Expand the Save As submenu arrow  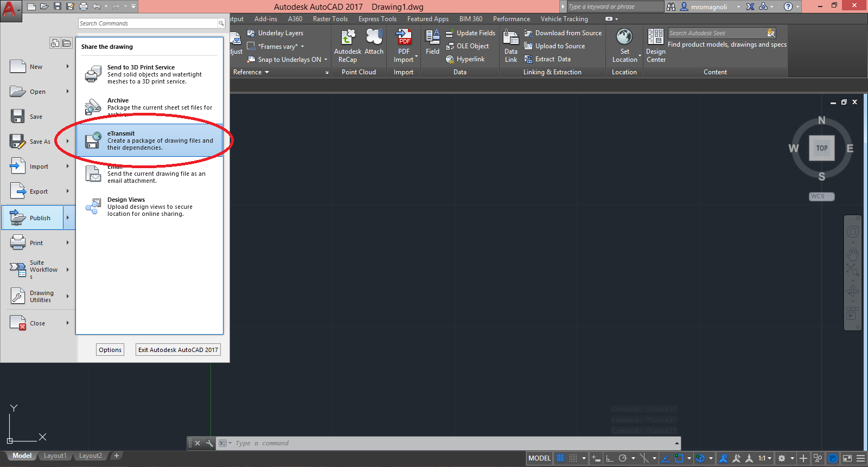(x=68, y=141)
